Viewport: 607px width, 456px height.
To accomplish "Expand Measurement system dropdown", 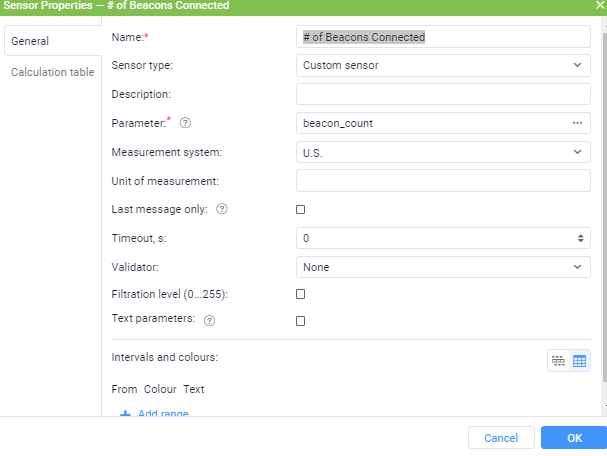I will pos(443,152).
